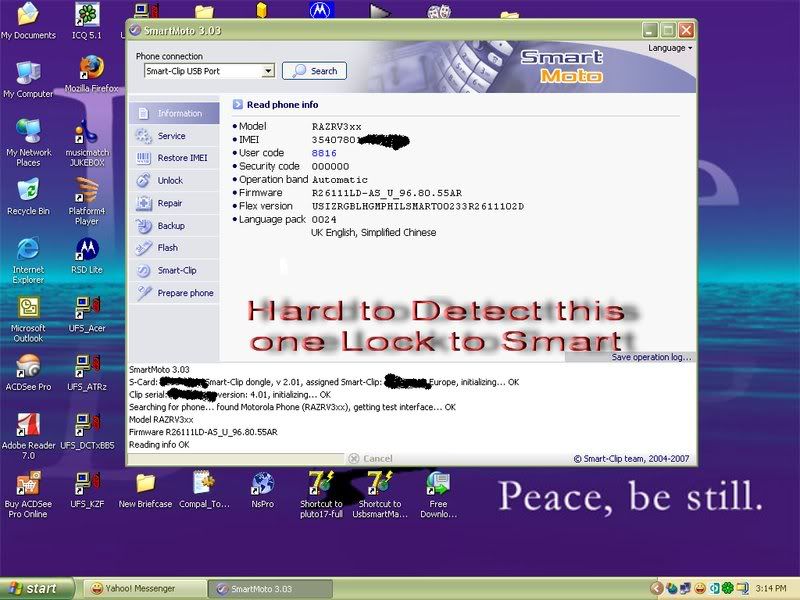The image size is (800, 600).
Task: Launch UFS_KZF desktop shortcut
Action: [87, 490]
